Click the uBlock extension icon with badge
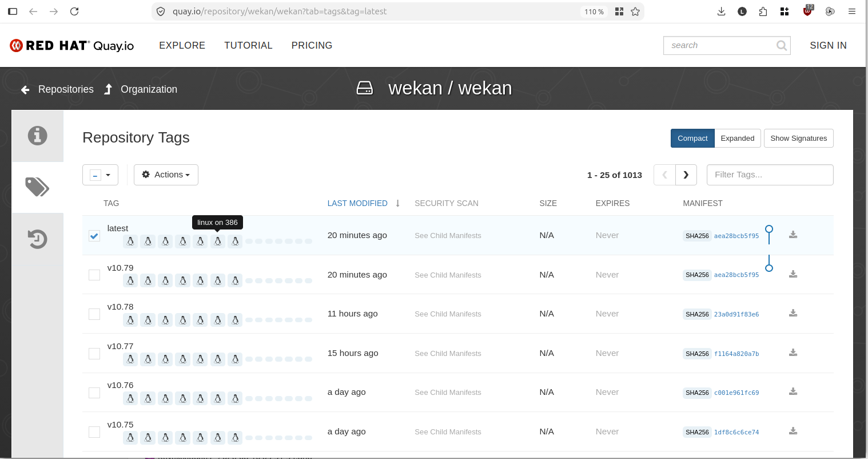 807,11
